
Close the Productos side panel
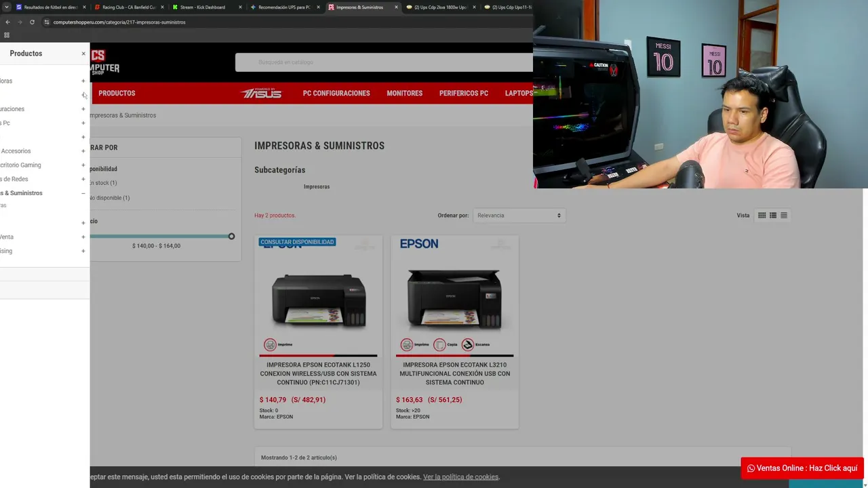click(83, 54)
